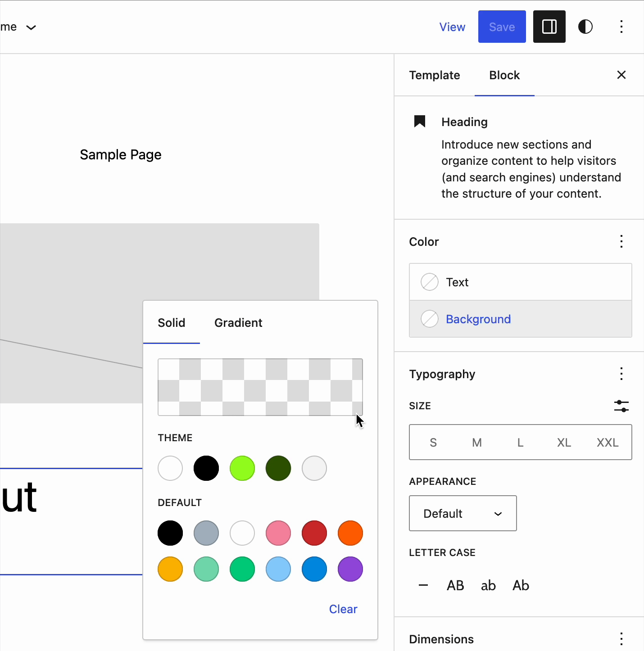
Task: Open the Typography options kebab menu
Action: click(x=621, y=374)
